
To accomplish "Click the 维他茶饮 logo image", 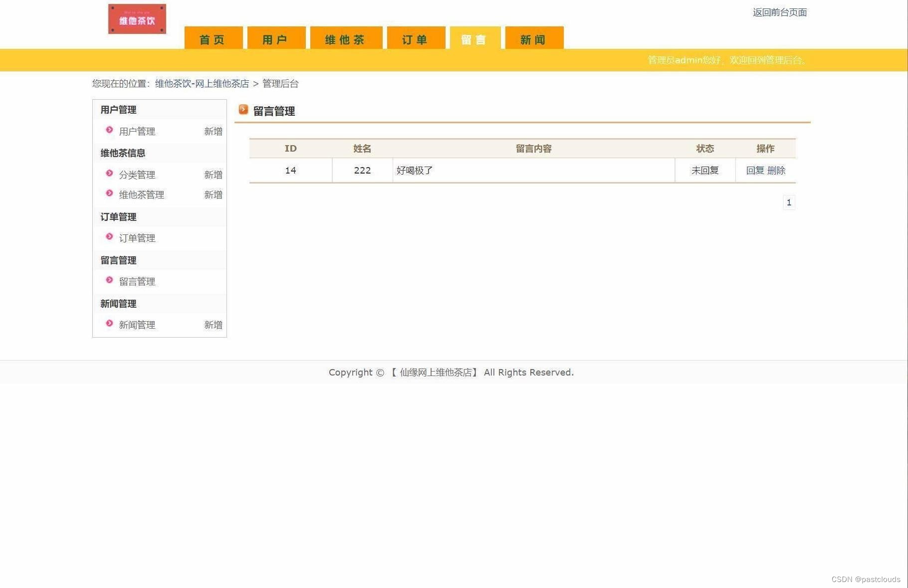I will 137,19.
